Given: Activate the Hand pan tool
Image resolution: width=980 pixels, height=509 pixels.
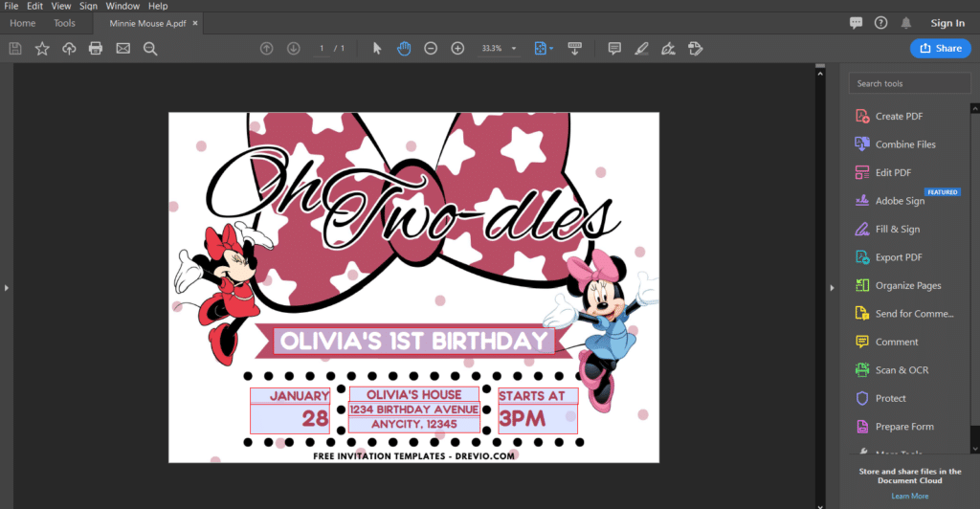Looking at the screenshot, I should [x=404, y=48].
